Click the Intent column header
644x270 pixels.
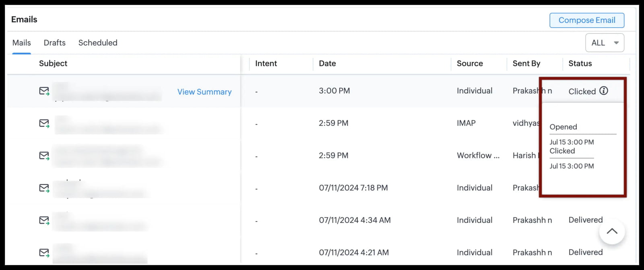(x=266, y=63)
